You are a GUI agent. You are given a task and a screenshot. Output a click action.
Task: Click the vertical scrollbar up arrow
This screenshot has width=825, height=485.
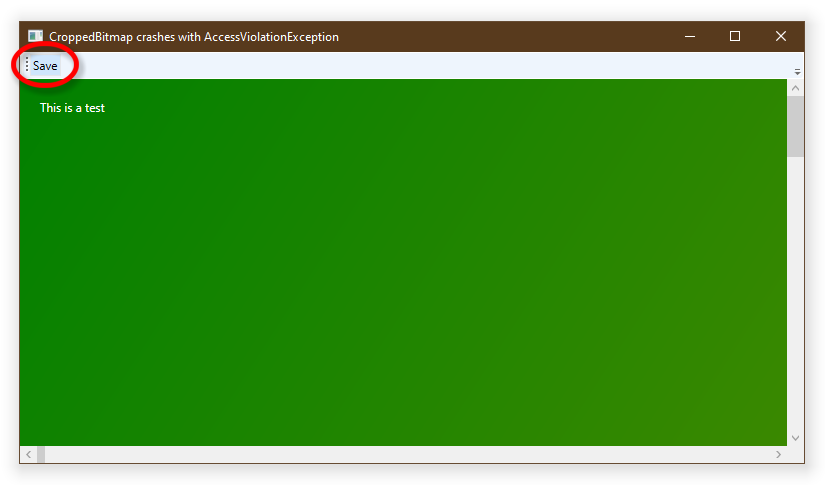pos(796,88)
